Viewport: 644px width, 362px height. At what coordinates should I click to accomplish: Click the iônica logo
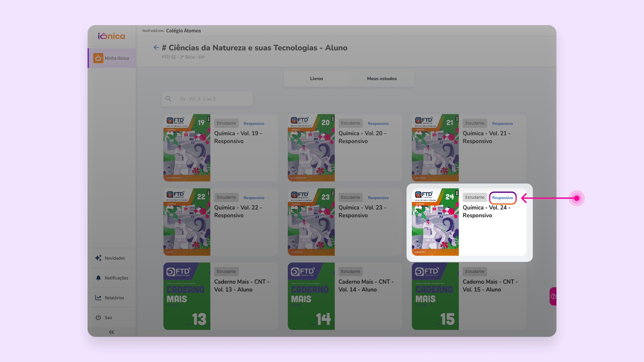click(111, 36)
